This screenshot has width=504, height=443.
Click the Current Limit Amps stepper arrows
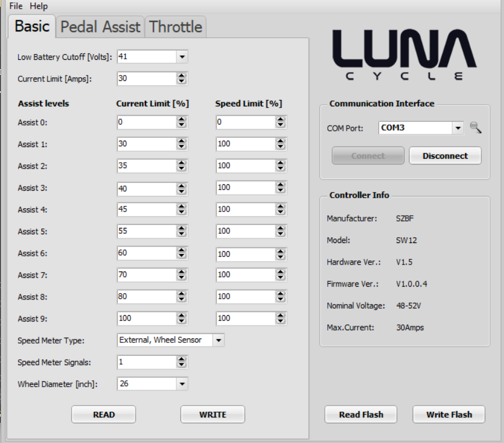(x=182, y=78)
